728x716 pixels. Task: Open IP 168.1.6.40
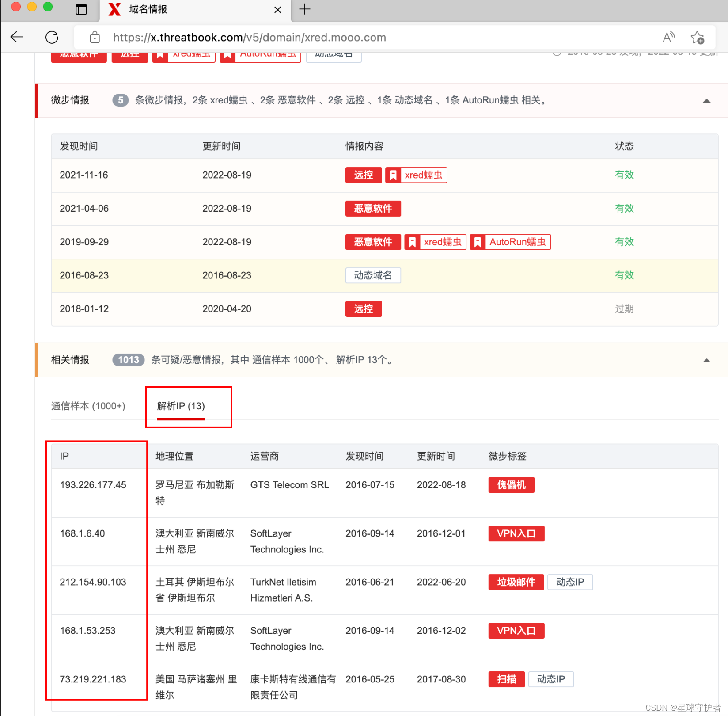point(83,533)
